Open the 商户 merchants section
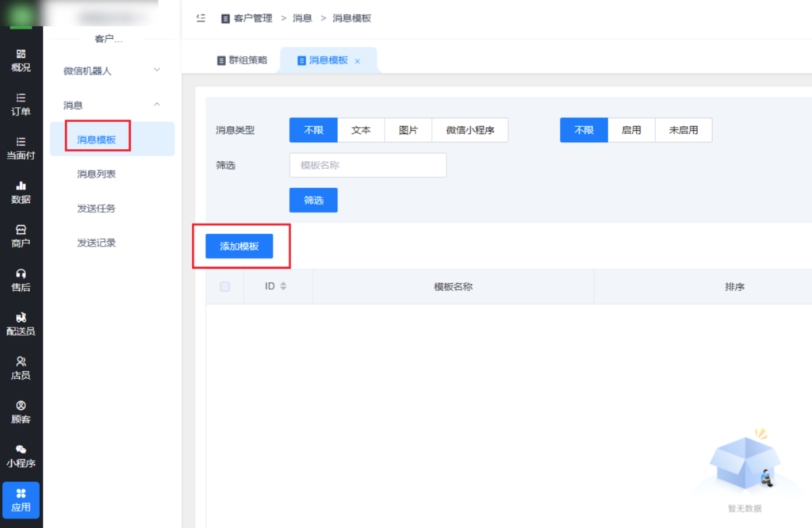 21,236
